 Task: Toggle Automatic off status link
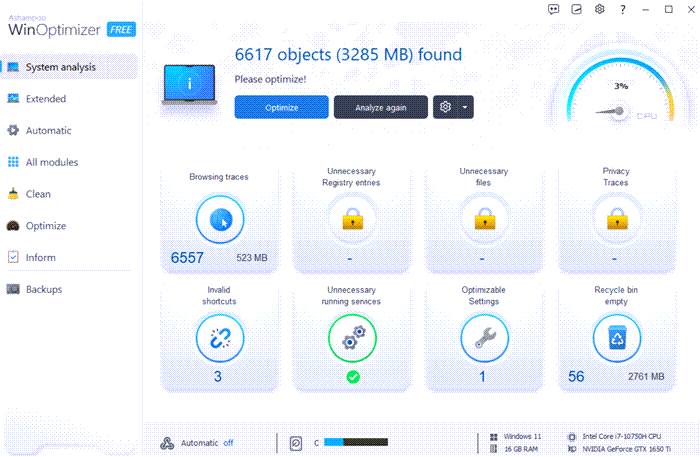point(228,443)
